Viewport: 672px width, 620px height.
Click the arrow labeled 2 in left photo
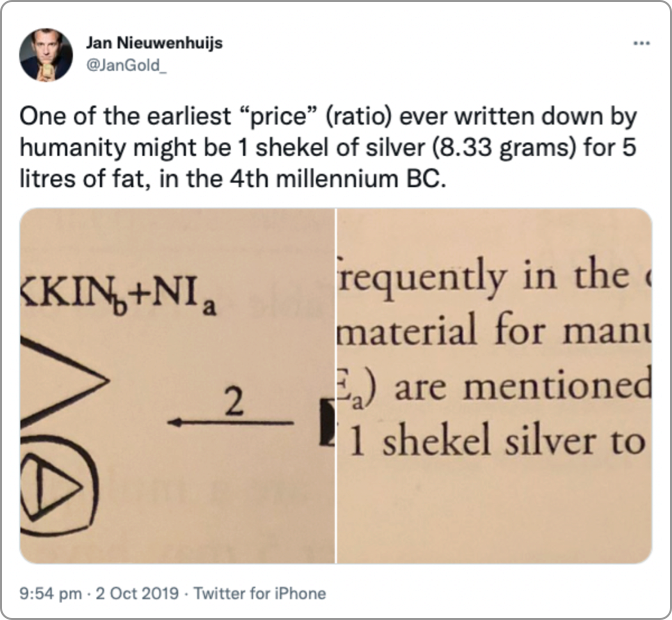[x=231, y=412]
